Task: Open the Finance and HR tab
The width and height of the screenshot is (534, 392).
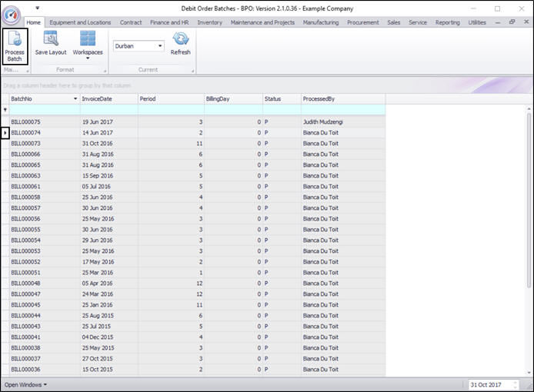Action: [169, 22]
